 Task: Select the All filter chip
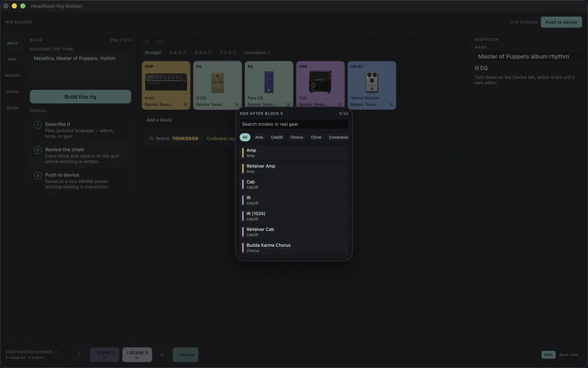(245, 137)
